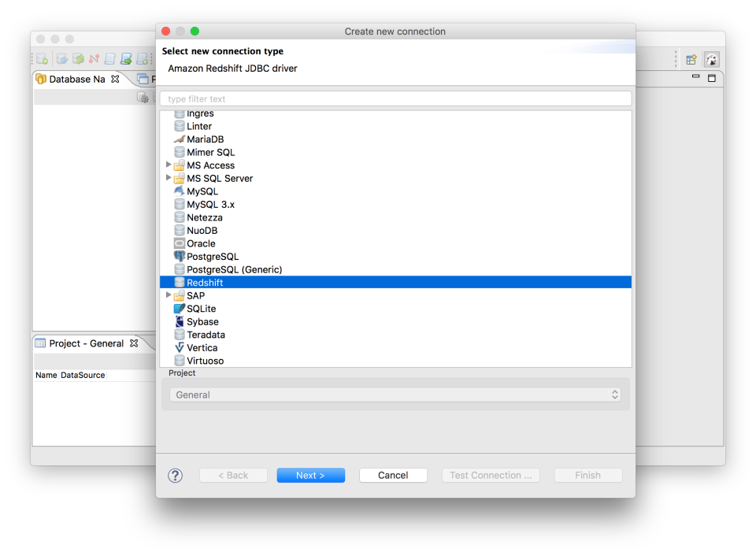Close Database Navigator tab X
This screenshot has width=756, height=556.
[x=115, y=79]
